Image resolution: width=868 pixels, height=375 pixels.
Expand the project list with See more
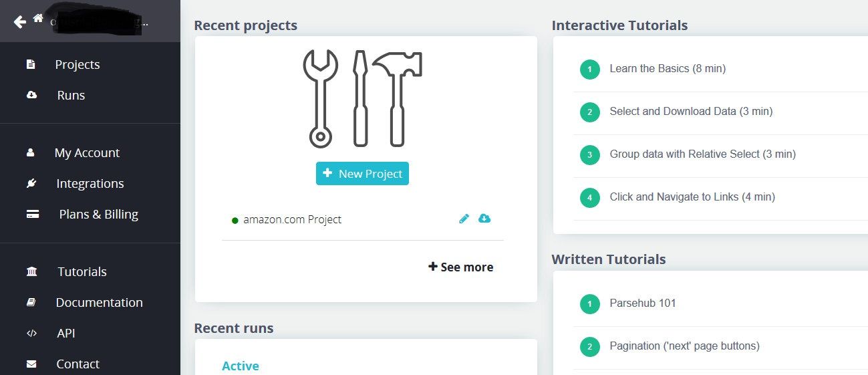461,267
